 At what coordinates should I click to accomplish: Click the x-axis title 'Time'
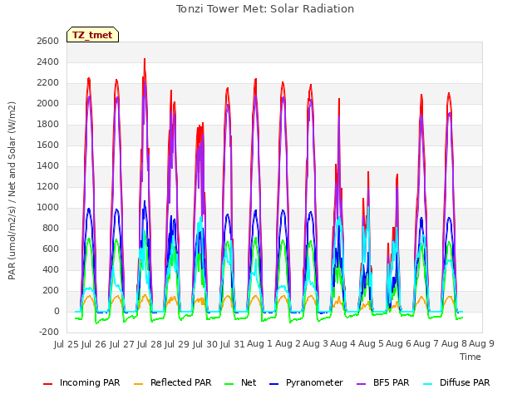click(470, 357)
